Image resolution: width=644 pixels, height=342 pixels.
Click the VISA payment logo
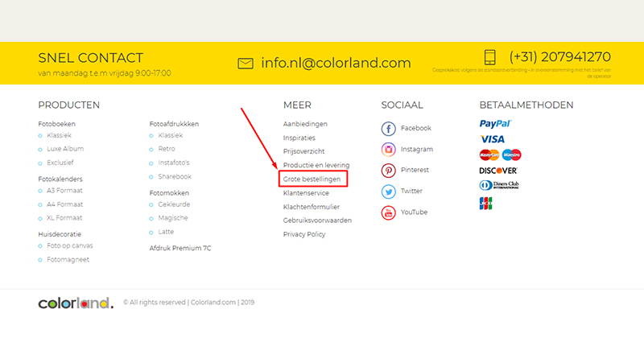492,139
